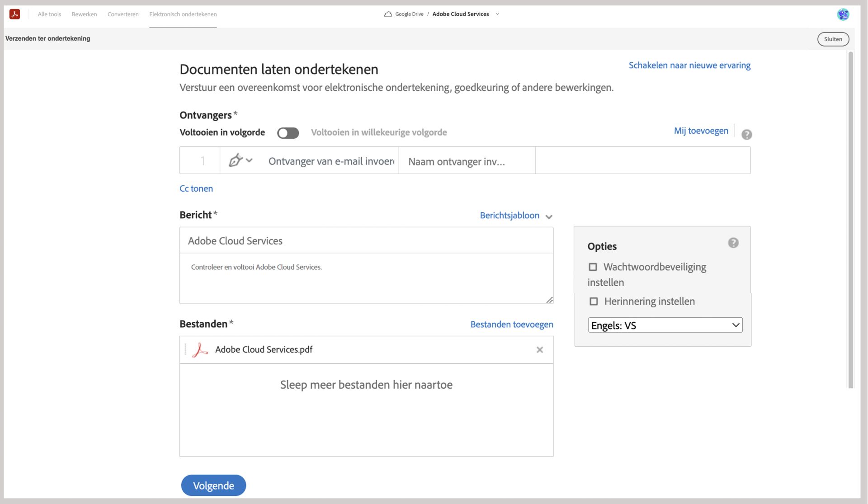Click the remove file icon on Adobe Cloud Services.pdf
The height and width of the screenshot is (504, 868).
[x=539, y=350]
